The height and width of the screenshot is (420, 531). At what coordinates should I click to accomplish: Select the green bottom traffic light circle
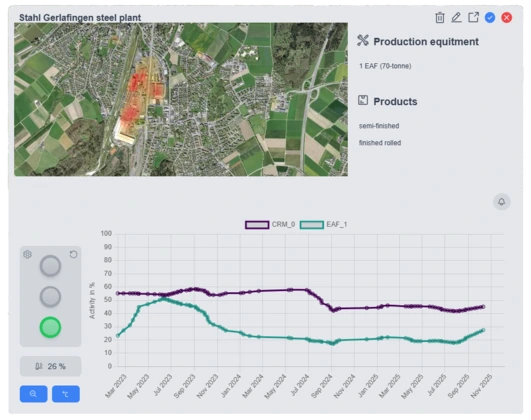pyautogui.click(x=50, y=327)
